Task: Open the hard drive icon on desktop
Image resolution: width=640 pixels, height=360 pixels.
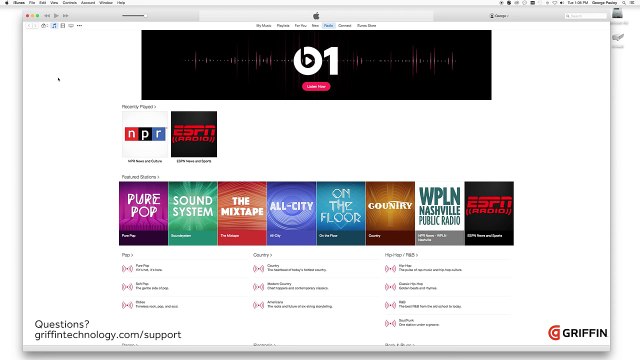Action: [x=617, y=13]
